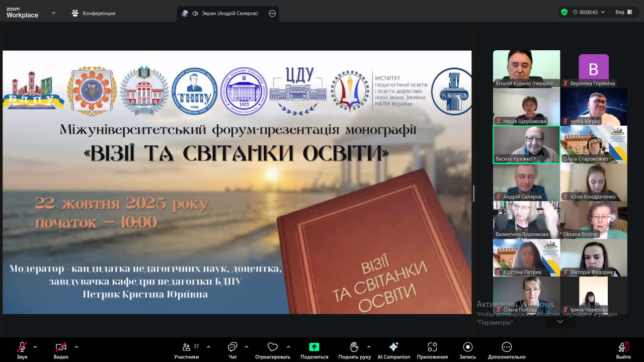Click the Record button icon
Screen dimensions: 644x362
[467, 347]
